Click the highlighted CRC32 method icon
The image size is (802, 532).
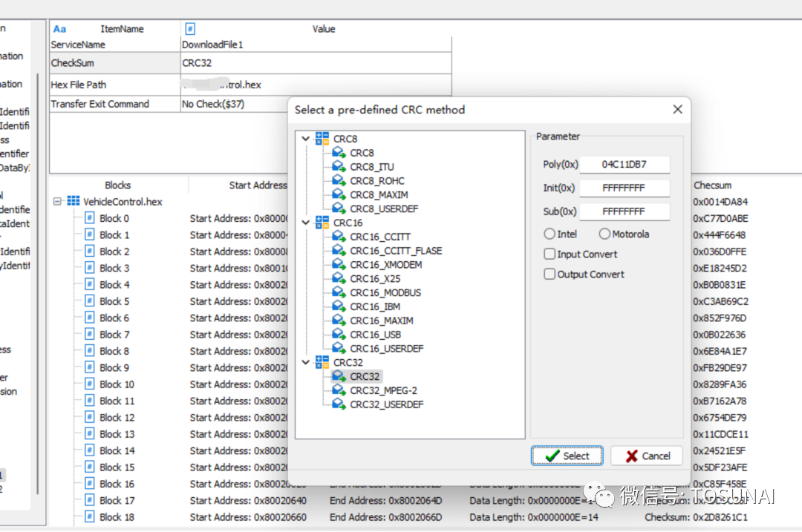338,376
